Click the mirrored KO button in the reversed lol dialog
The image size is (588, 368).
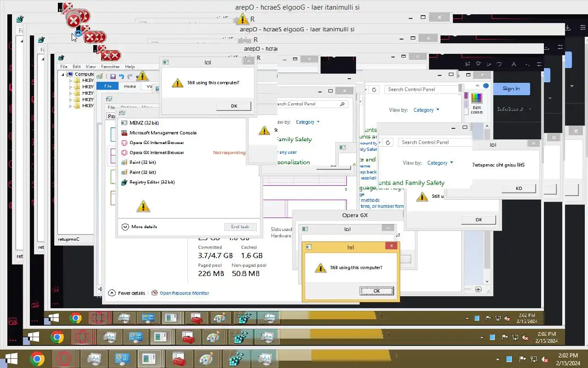pyautogui.click(x=519, y=188)
